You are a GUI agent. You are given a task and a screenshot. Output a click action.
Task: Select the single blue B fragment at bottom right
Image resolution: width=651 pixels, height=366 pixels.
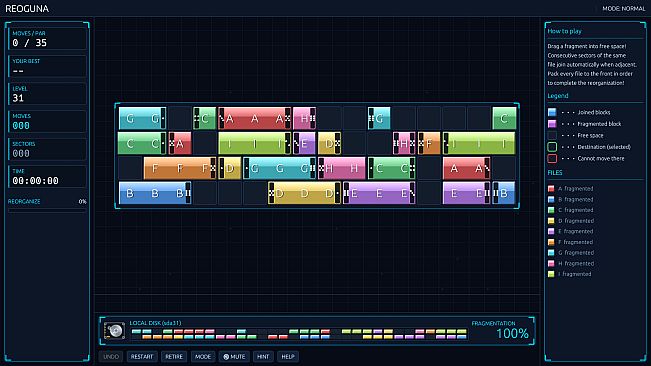pyautogui.click(x=504, y=193)
